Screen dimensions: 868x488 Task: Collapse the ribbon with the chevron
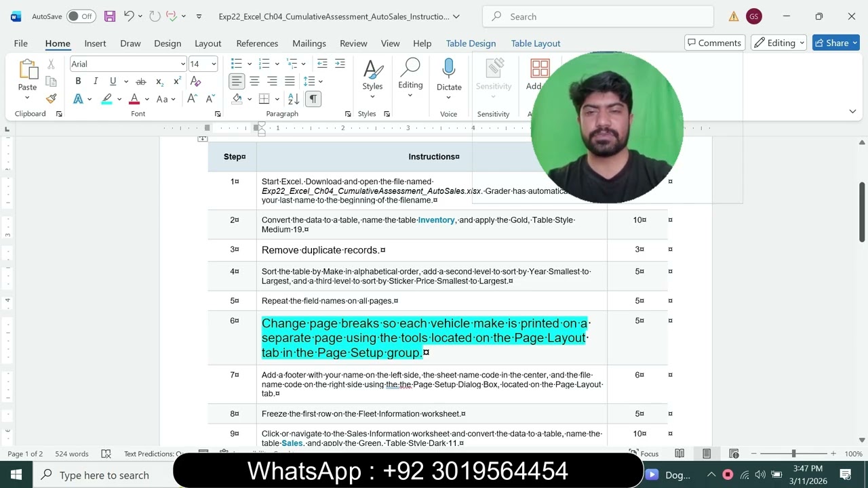pos(852,111)
